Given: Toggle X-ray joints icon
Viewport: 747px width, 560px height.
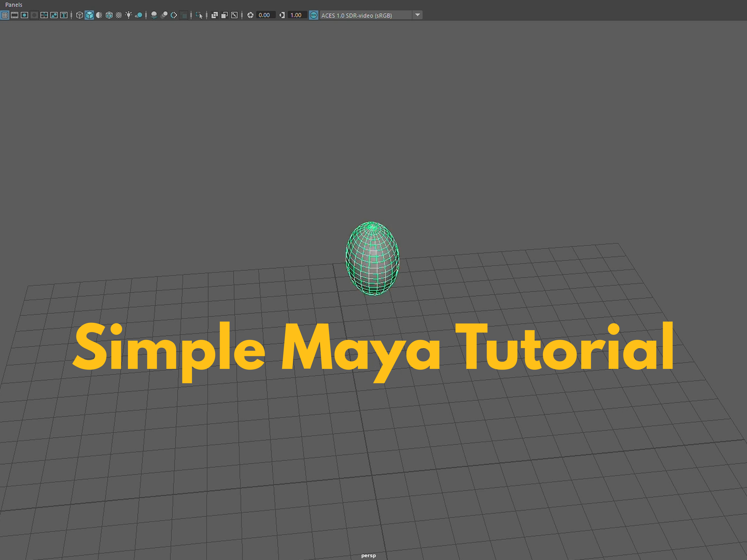Looking at the screenshot, I should click(234, 15).
